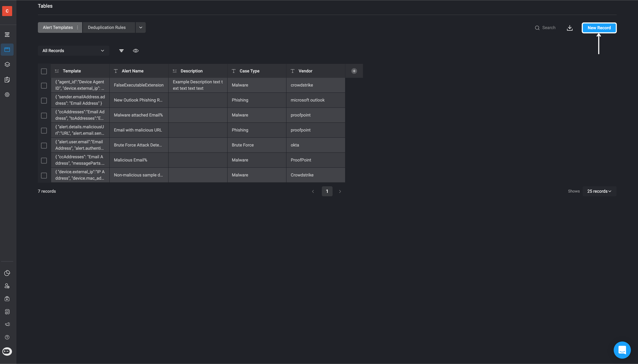Click Case Type column text-type icon
Image resolution: width=638 pixels, height=364 pixels.
click(x=234, y=71)
